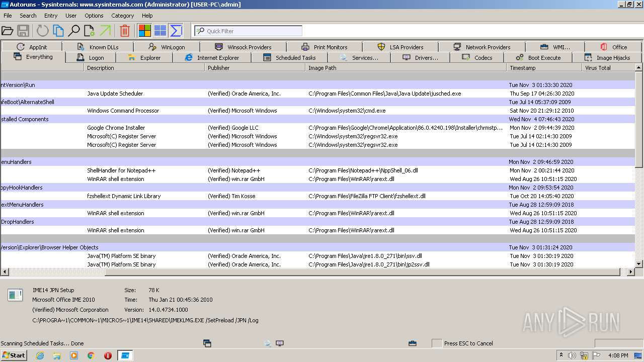Open the Help menu
Screen dimensions: 644x362
pyautogui.click(x=147, y=16)
